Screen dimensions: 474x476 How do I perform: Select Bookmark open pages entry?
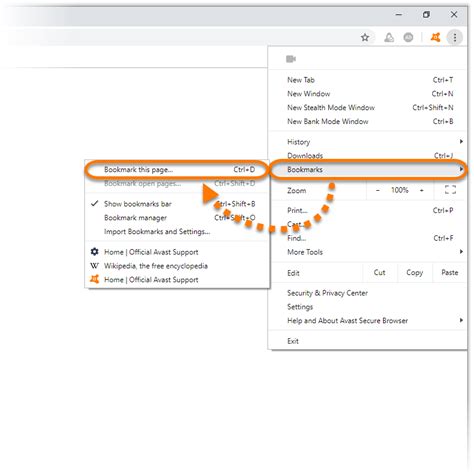177,183
